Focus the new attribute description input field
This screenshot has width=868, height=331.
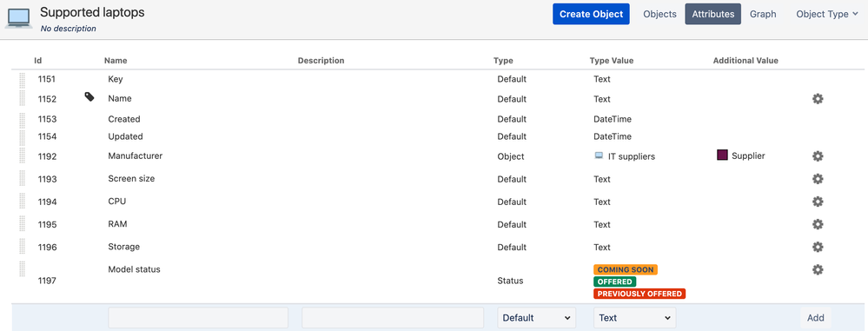pos(393,318)
